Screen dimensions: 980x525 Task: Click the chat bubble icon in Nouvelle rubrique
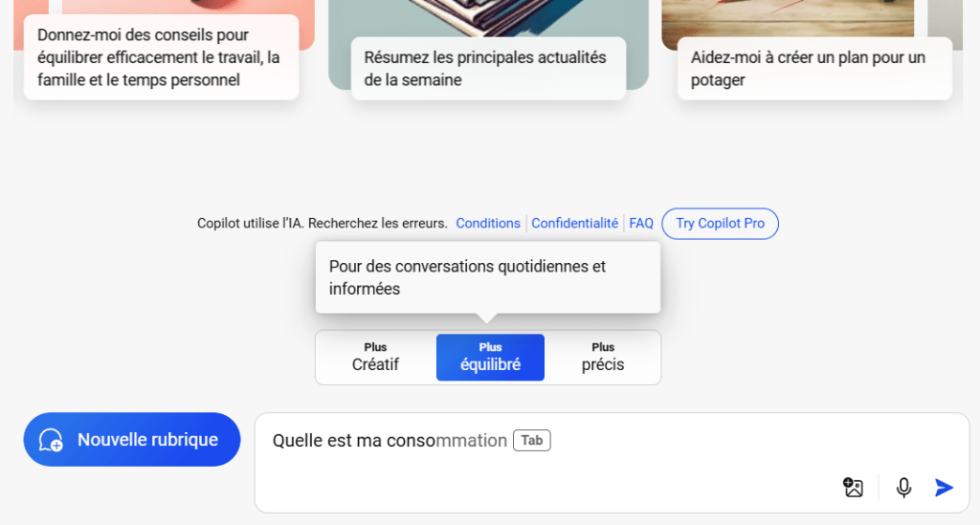[51, 440]
